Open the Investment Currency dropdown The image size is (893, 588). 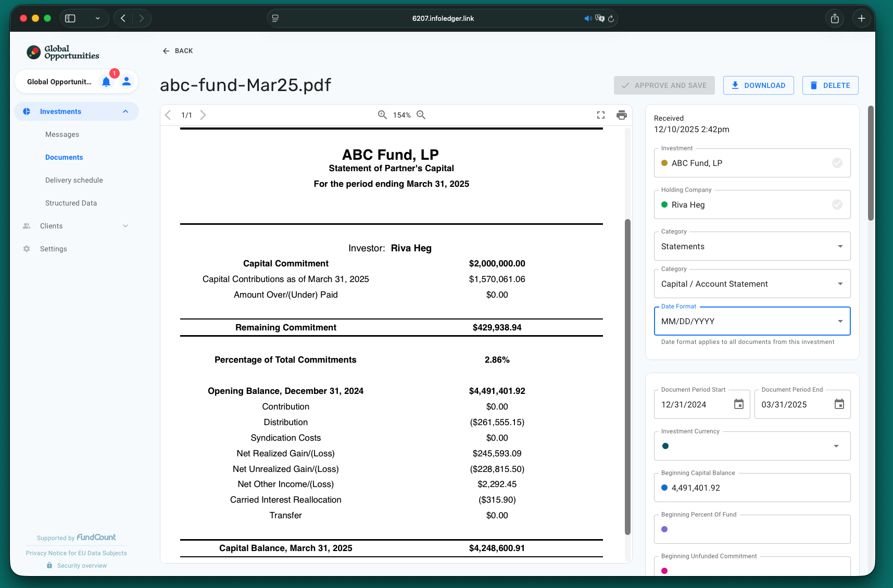[751, 446]
